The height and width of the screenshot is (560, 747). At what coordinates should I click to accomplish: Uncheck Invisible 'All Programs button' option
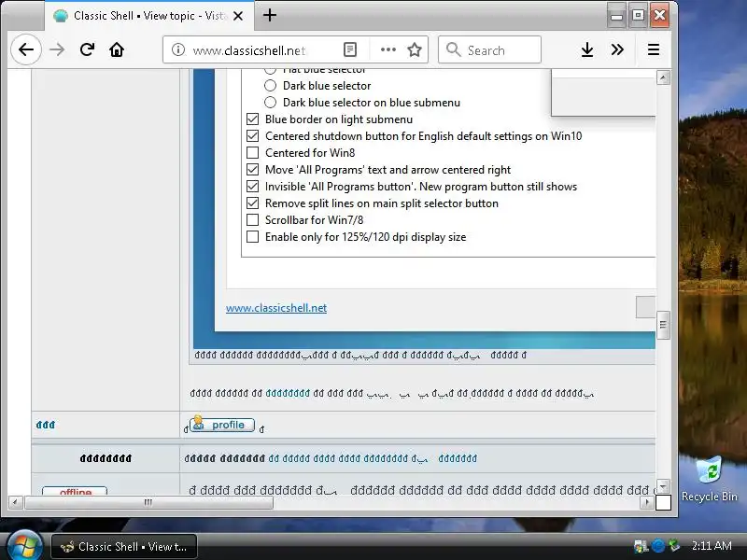tap(252, 186)
